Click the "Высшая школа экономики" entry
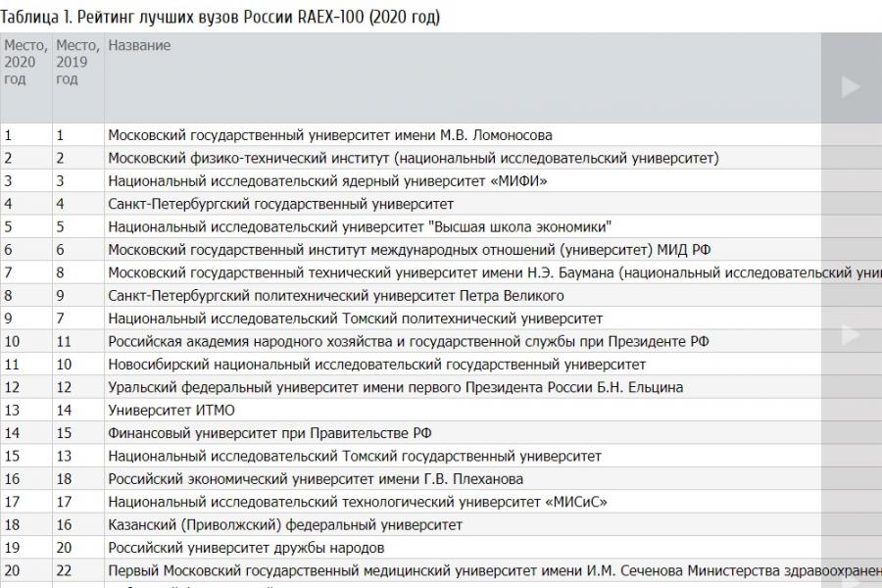The width and height of the screenshot is (882, 588). (360, 226)
